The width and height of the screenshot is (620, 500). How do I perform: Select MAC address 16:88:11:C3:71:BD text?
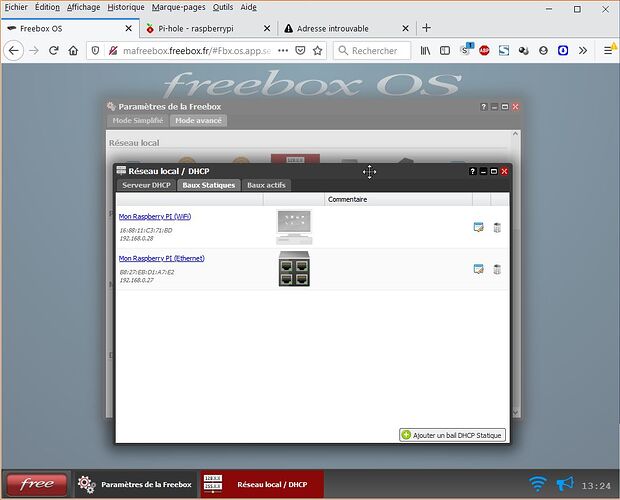click(146, 230)
